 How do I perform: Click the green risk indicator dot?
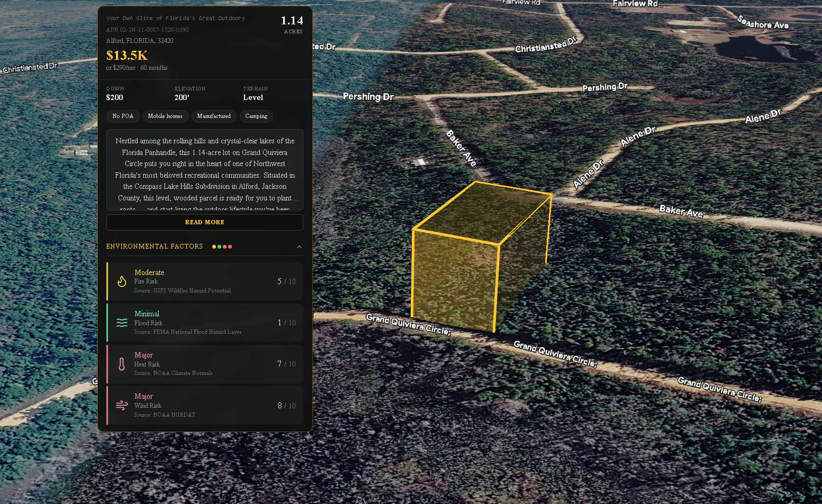coord(219,247)
